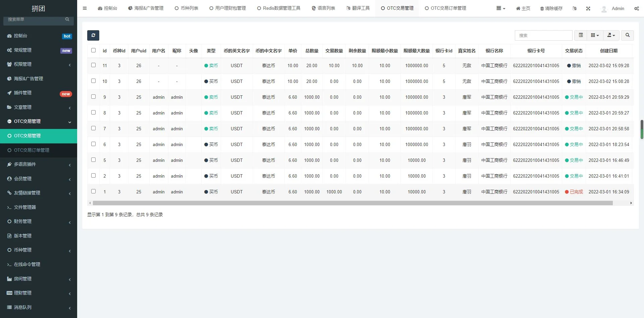Check the checkbox for row id 11

(93, 65)
